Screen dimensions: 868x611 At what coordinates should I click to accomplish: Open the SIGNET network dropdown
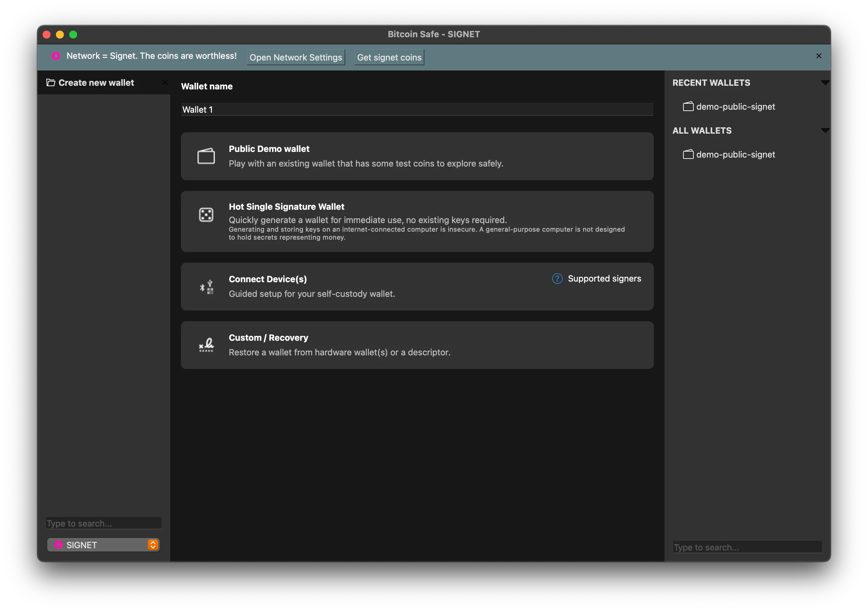click(103, 545)
